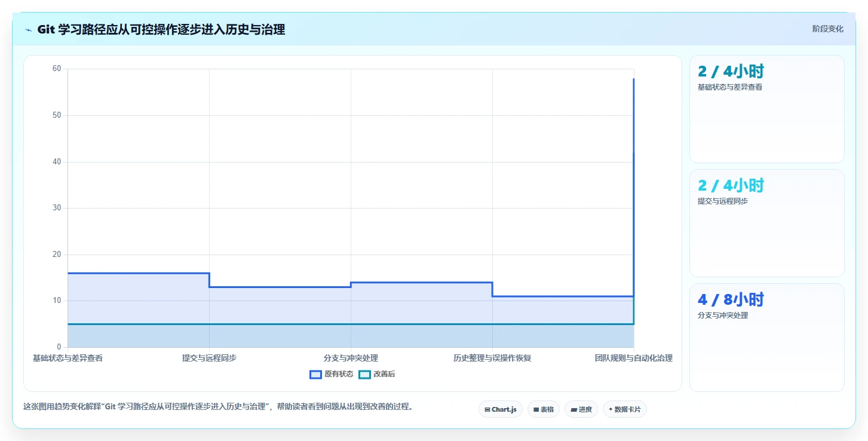
Task: Click the chart title heading text
Action: [x=161, y=30]
